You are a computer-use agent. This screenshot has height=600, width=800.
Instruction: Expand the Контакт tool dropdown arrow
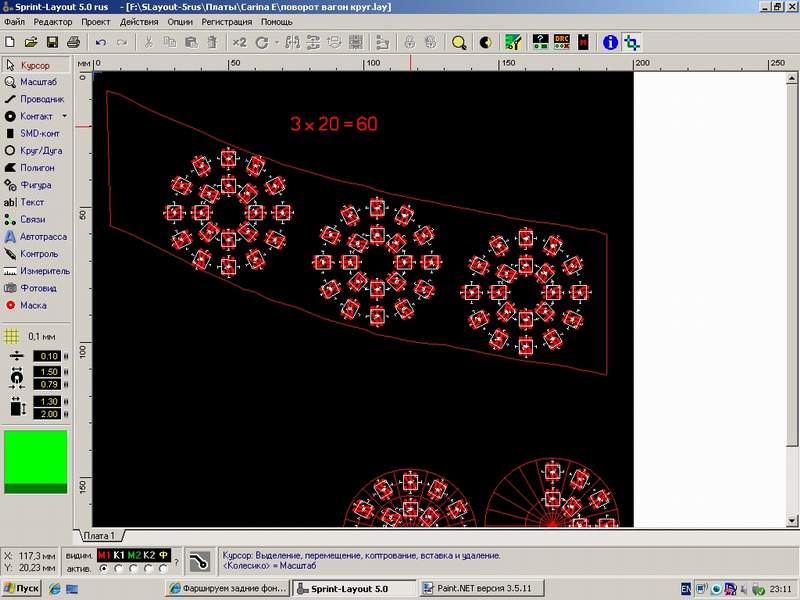coord(65,116)
